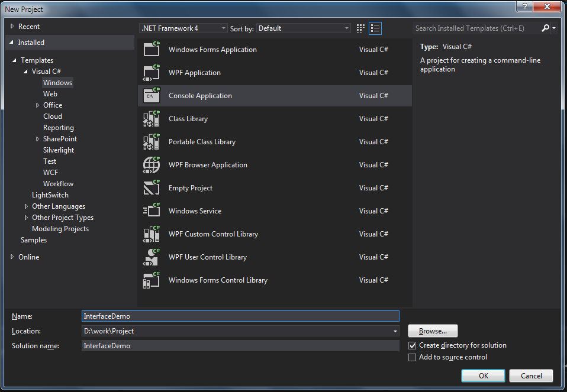
Task: Click the Browse... button
Action: [x=433, y=331]
